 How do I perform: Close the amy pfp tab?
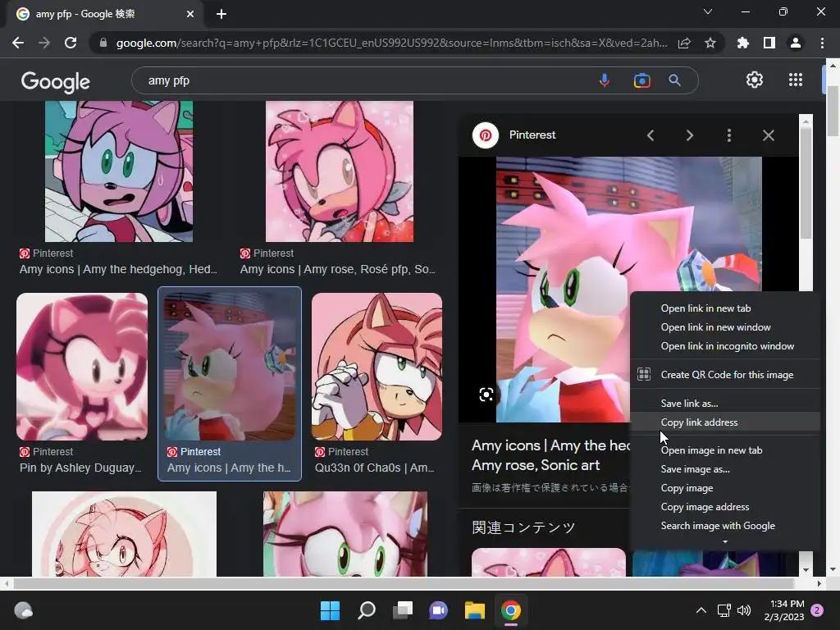click(x=190, y=14)
